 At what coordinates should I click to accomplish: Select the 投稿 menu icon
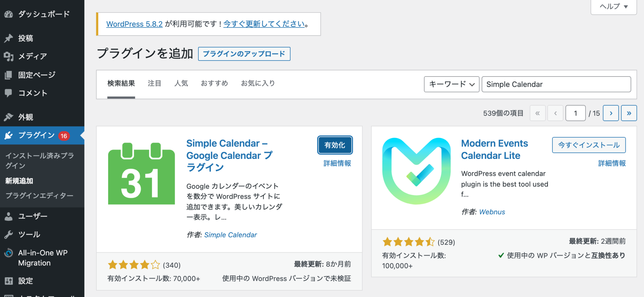(x=8, y=38)
